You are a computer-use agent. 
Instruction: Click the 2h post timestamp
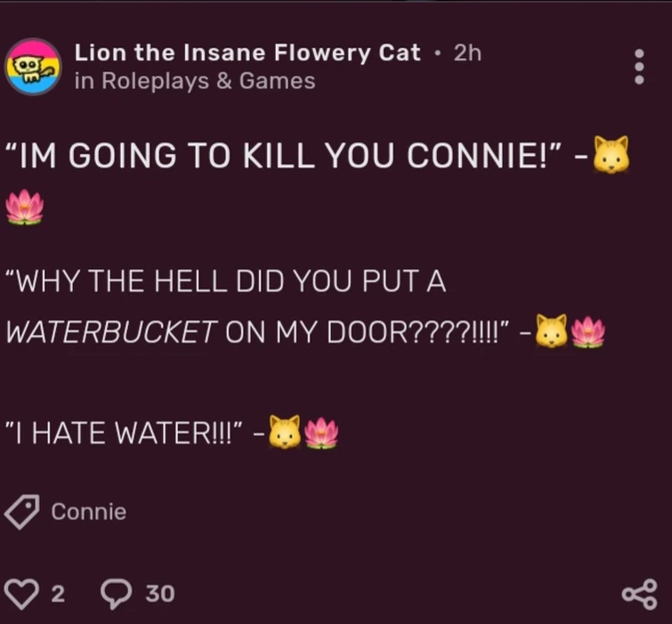point(467,53)
